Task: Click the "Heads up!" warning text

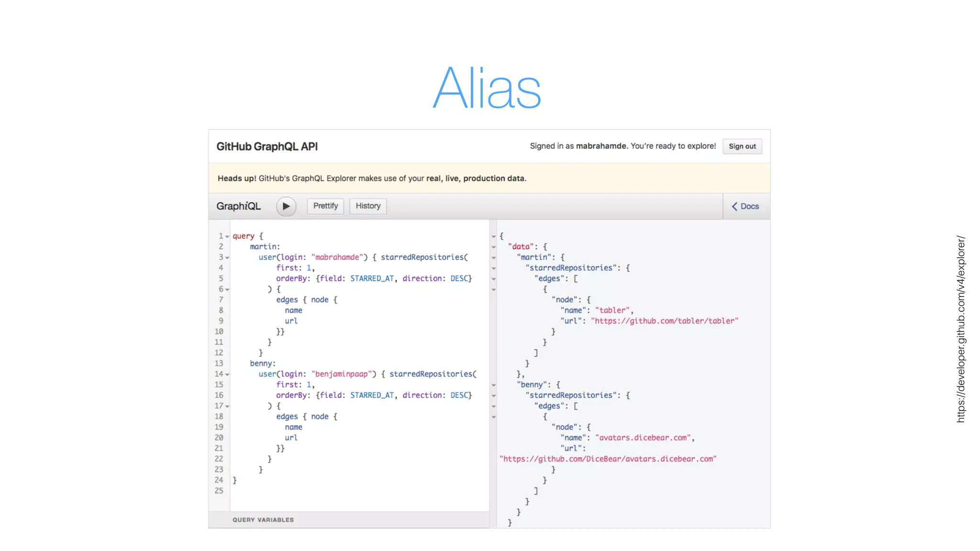Action: (237, 178)
